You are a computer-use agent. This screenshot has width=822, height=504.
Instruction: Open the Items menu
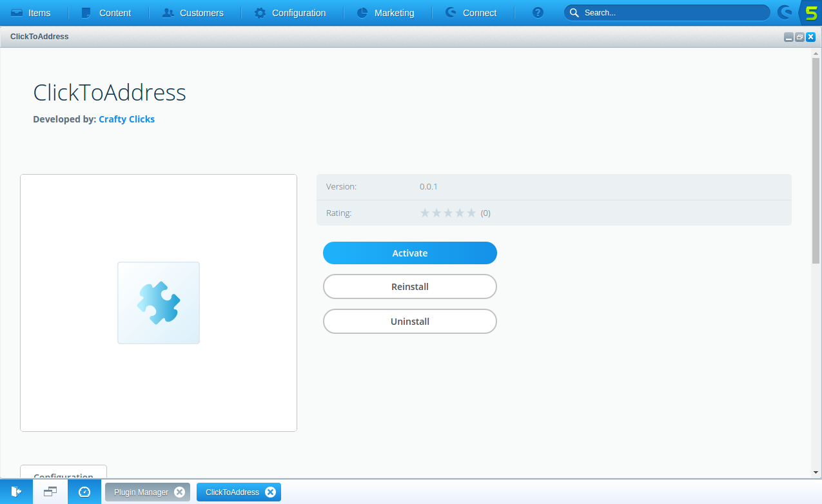tap(31, 13)
